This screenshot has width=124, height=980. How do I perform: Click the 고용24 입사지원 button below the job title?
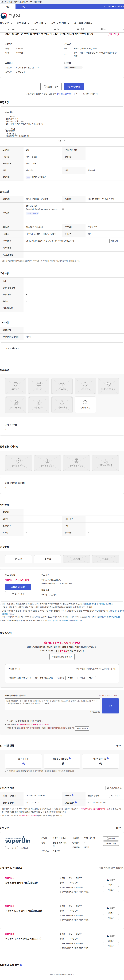[x=74, y=87]
